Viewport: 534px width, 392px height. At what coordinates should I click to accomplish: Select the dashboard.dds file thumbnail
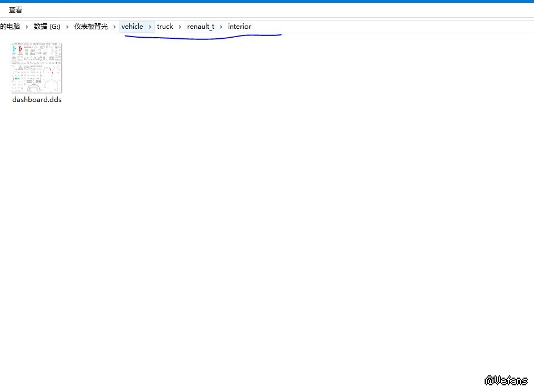pyautogui.click(x=37, y=68)
